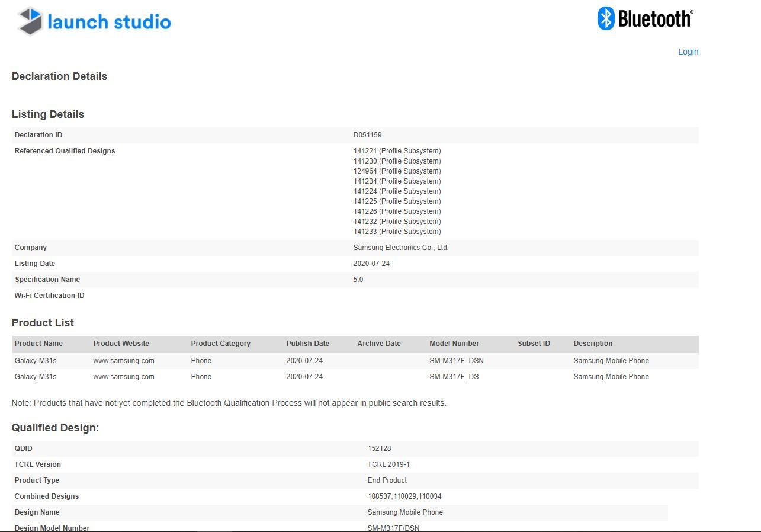The image size is (761, 532).
Task: Select Galaxy-M31s in the SM-M317F_DSN row
Action: point(36,361)
